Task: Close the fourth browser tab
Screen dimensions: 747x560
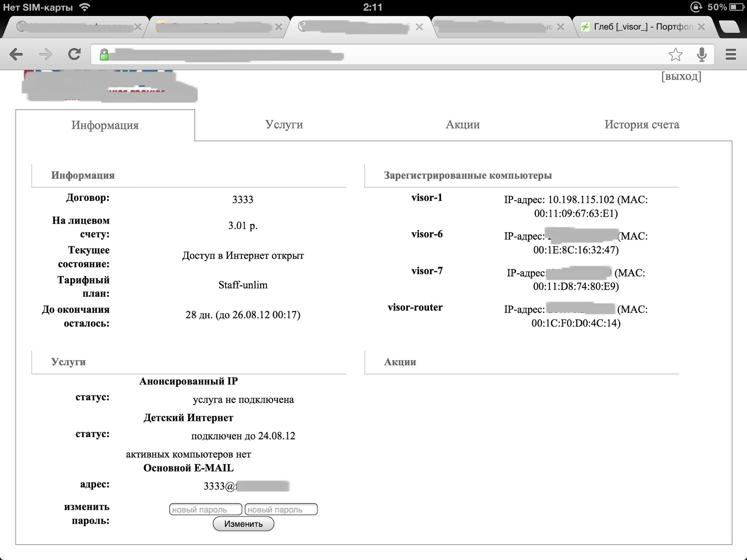Action: coord(560,27)
